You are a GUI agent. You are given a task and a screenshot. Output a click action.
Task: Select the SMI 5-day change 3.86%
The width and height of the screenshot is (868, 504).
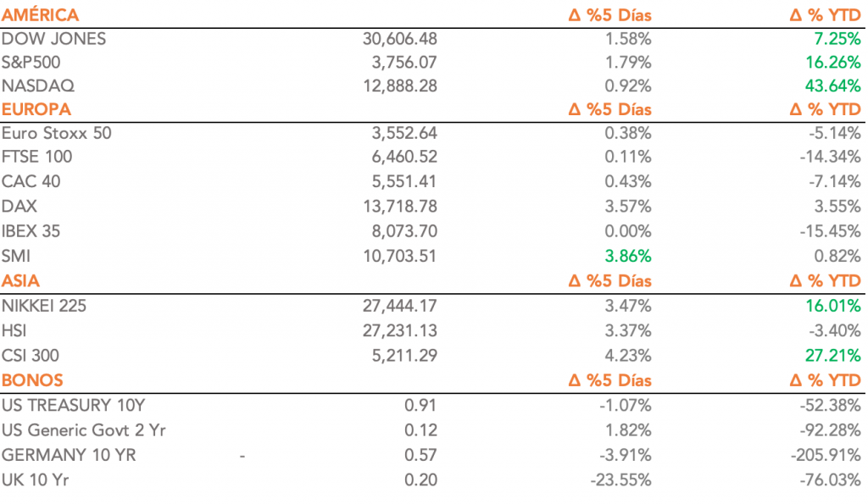(x=626, y=257)
